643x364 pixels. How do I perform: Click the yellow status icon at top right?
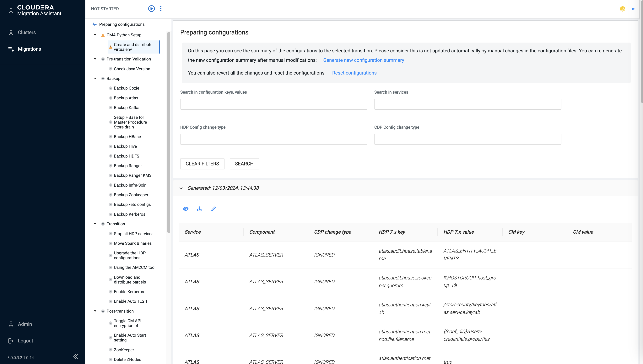623,9
